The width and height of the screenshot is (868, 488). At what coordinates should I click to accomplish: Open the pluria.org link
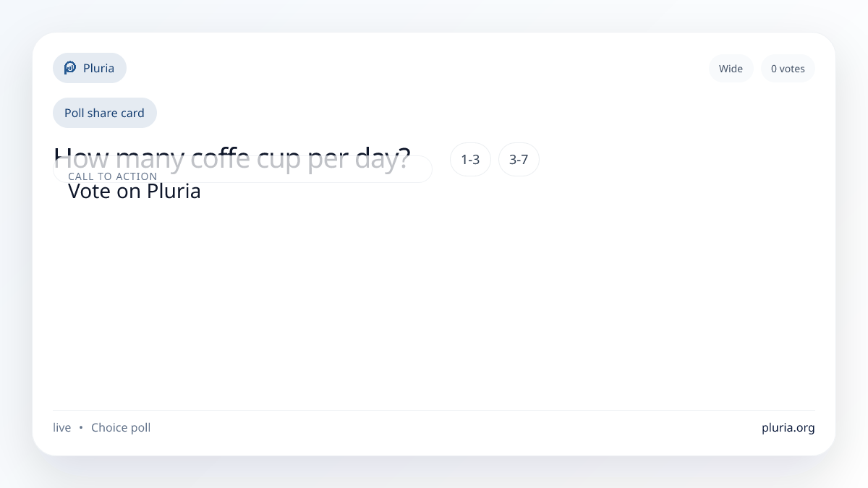(788, 428)
